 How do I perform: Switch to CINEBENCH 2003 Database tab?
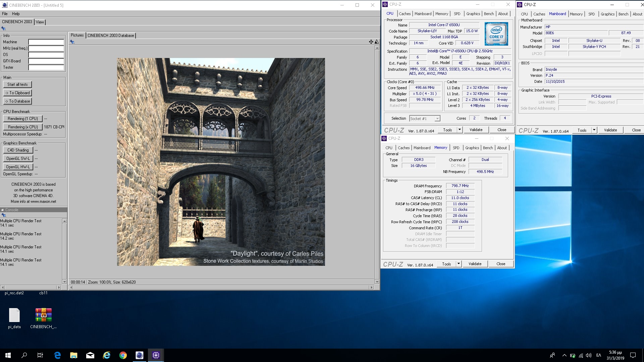111,36
